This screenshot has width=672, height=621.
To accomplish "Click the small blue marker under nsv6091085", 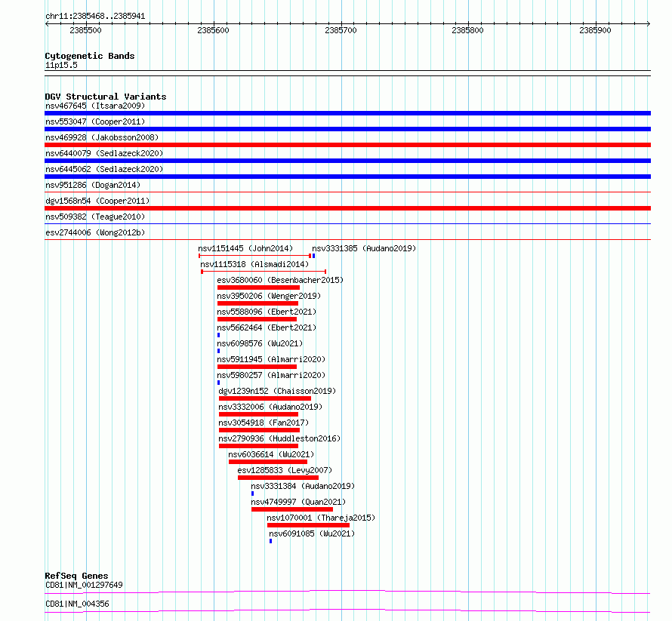I will coord(270,541).
